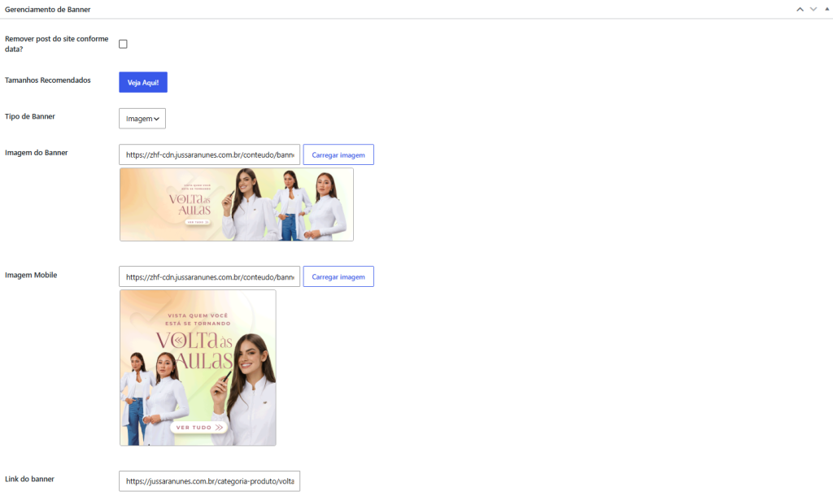Screen dimensions: 833x504
Task: Focus the Imagem do Banner URL field
Action: (x=209, y=154)
